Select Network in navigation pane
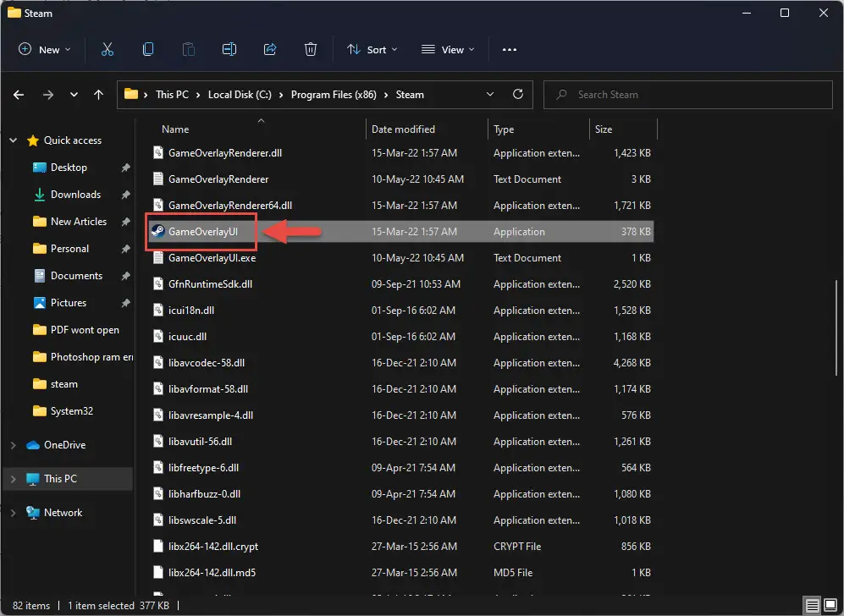Image resolution: width=844 pixels, height=616 pixels. [63, 513]
